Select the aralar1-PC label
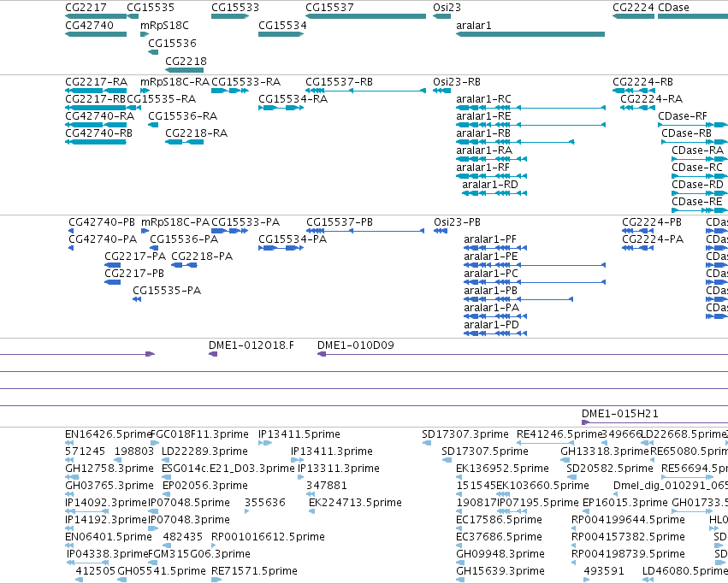 (491, 274)
